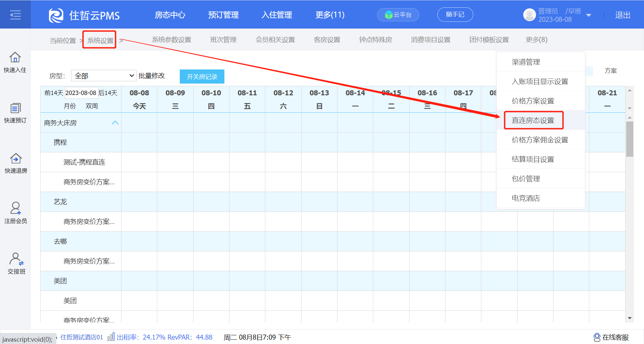644x344 pixels.
Task: Open 房态中心 in top navigation
Action: 170,15
